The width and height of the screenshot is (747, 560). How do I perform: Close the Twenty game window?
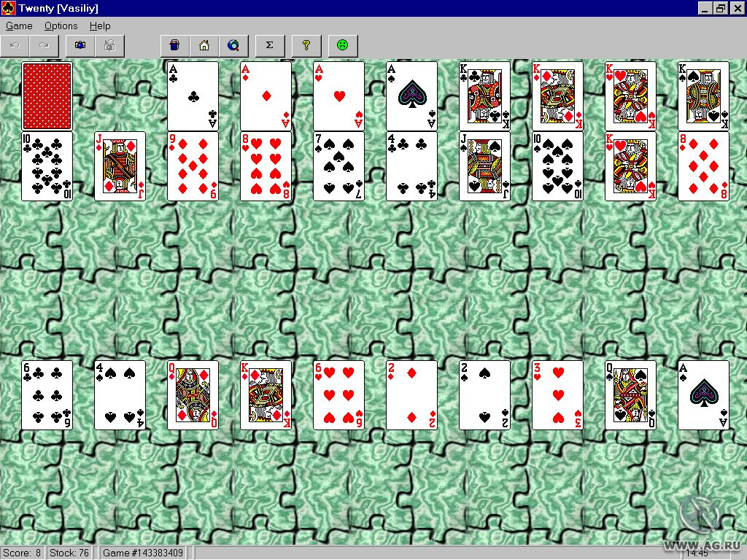(737, 8)
